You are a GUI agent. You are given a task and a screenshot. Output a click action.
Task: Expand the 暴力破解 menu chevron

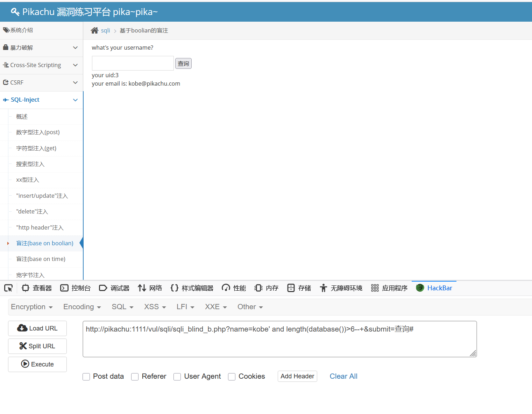pyautogui.click(x=75, y=48)
